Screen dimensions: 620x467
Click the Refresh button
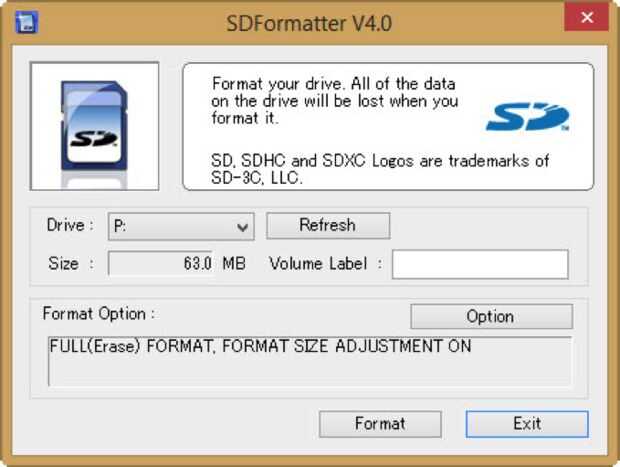[x=328, y=226]
